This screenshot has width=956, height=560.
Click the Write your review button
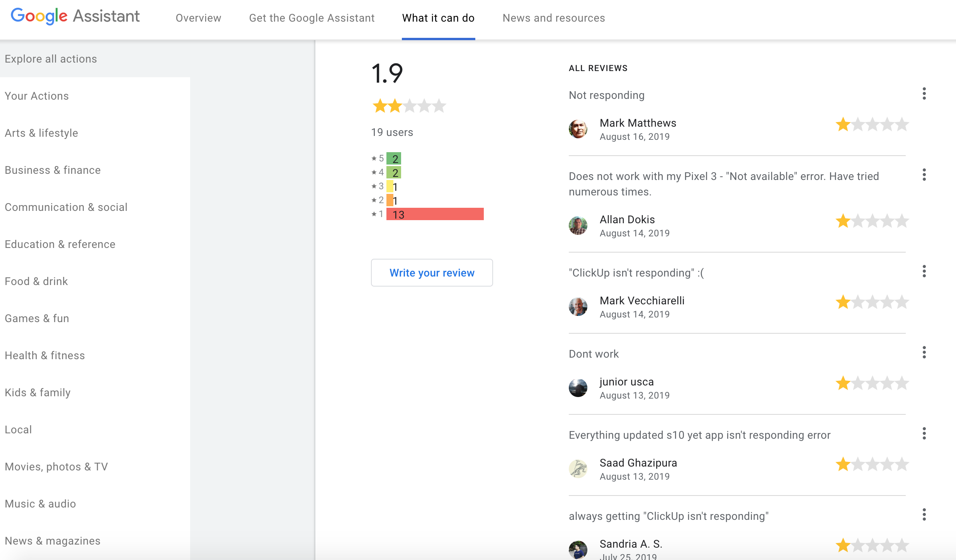coord(432,273)
